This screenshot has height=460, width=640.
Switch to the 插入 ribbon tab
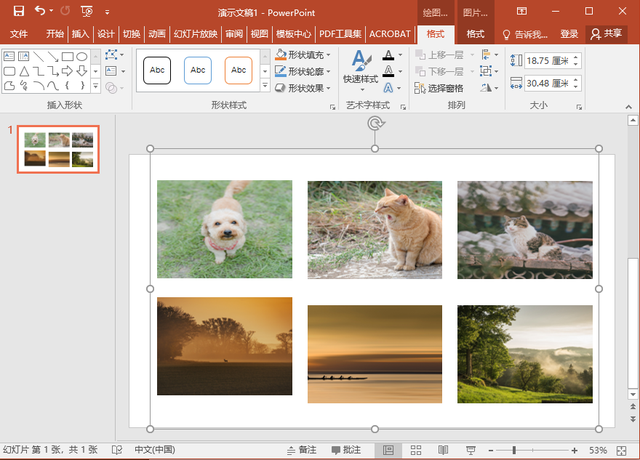pos(81,34)
